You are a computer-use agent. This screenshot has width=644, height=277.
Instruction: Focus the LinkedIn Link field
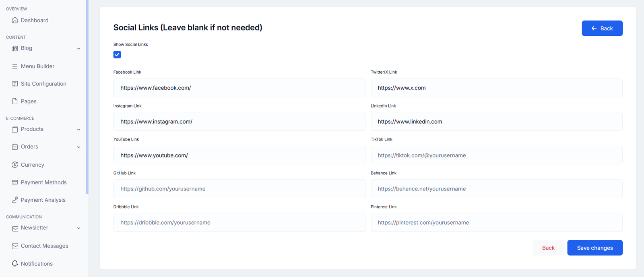(x=497, y=122)
